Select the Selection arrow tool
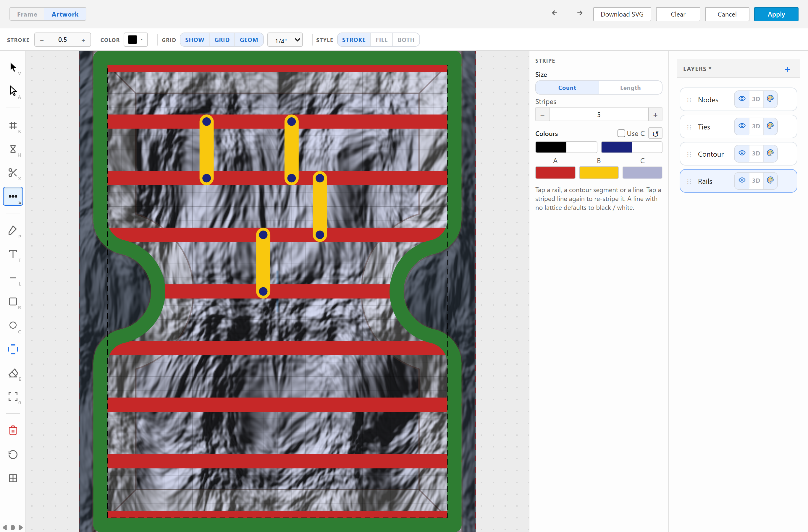This screenshot has height=532, width=808. coord(13,67)
